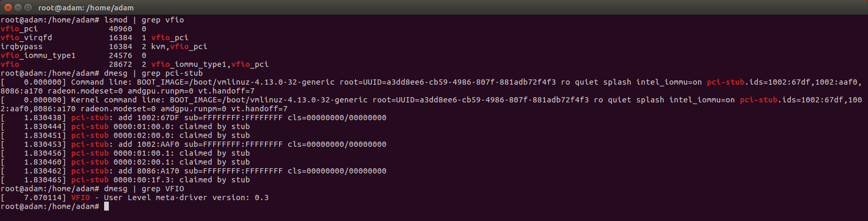The height and width of the screenshot is (221, 868).
Task: Click the 'lsmod | grep vfio' command text
Action: tap(144, 20)
